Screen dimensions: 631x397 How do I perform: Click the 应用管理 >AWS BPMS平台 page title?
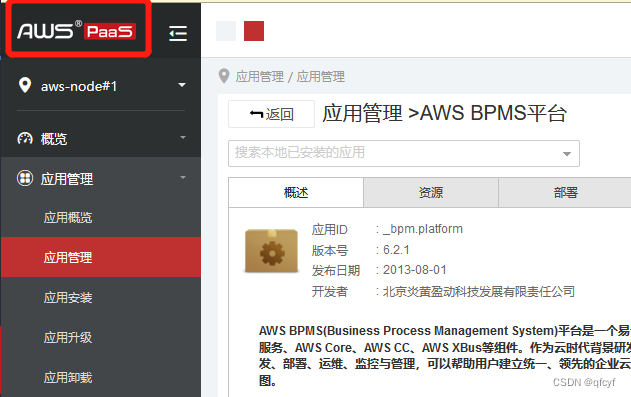click(x=444, y=113)
